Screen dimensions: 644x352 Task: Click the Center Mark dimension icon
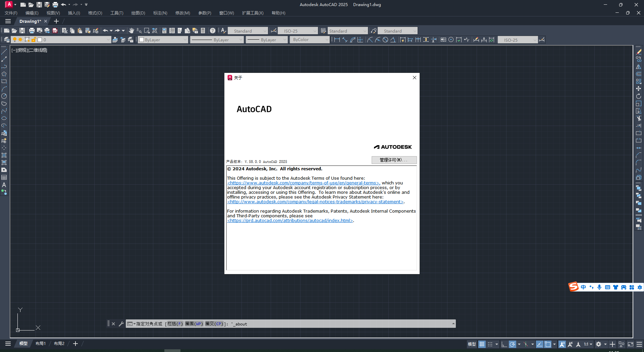[451, 40]
